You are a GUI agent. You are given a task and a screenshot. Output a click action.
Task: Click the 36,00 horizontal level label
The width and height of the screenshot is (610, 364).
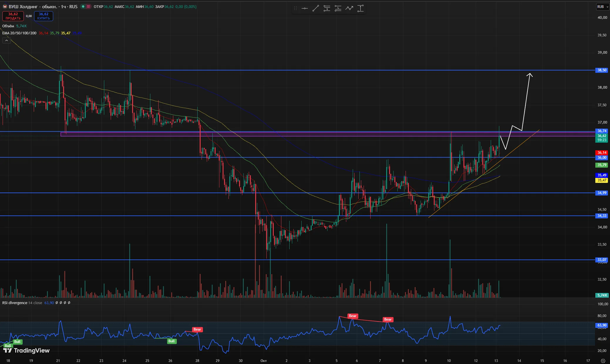point(602,158)
